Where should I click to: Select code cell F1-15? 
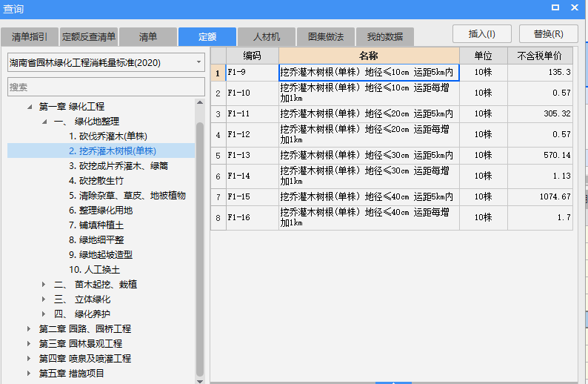[x=253, y=197]
